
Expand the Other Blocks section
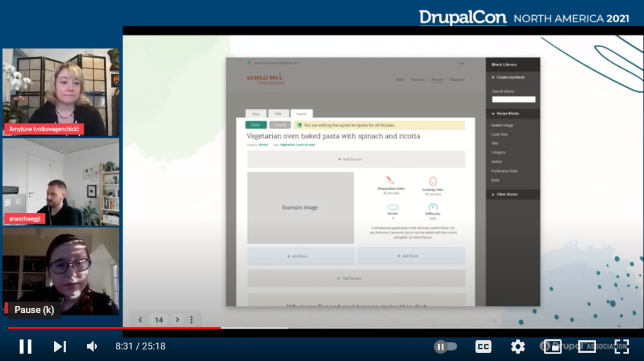(513, 194)
